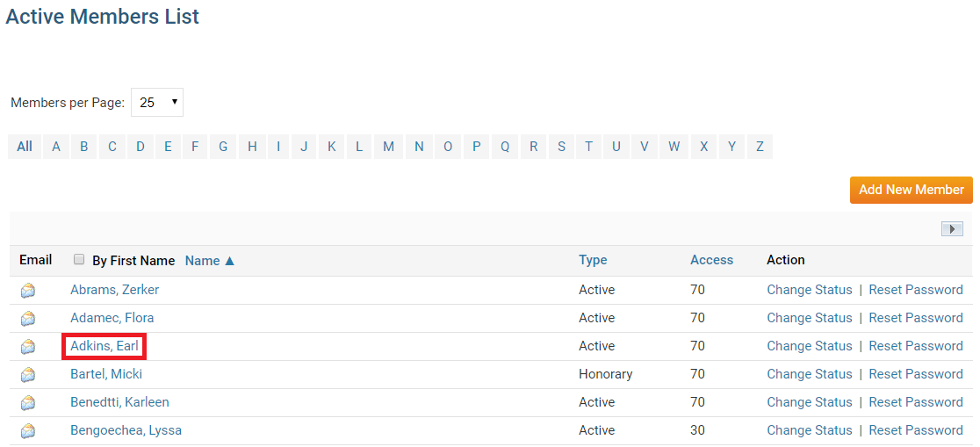Click email icon for Benedtti, Karleen
Image resolution: width=980 pixels, height=447 pixels.
[x=28, y=403]
